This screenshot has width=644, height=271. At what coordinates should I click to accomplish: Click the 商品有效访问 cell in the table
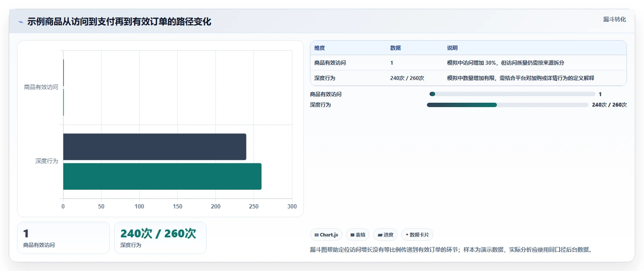(x=330, y=63)
